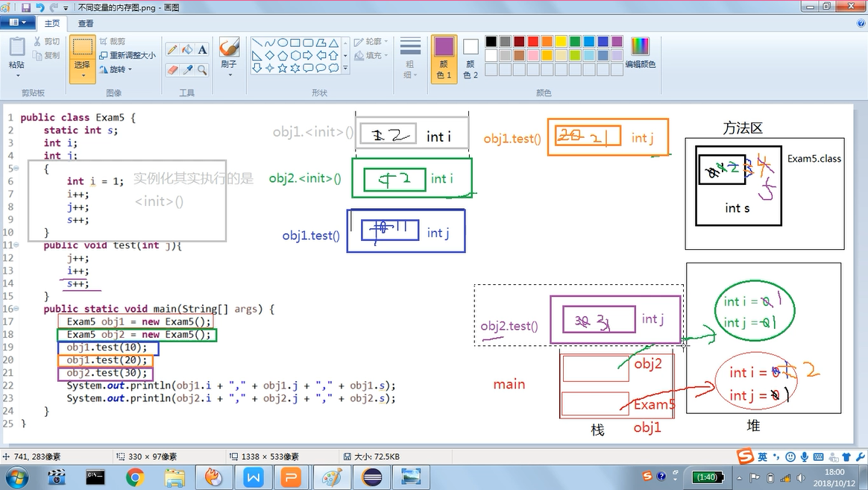Click the Cut (剪切) button
The height and width of the screenshot is (490, 868).
(x=46, y=42)
